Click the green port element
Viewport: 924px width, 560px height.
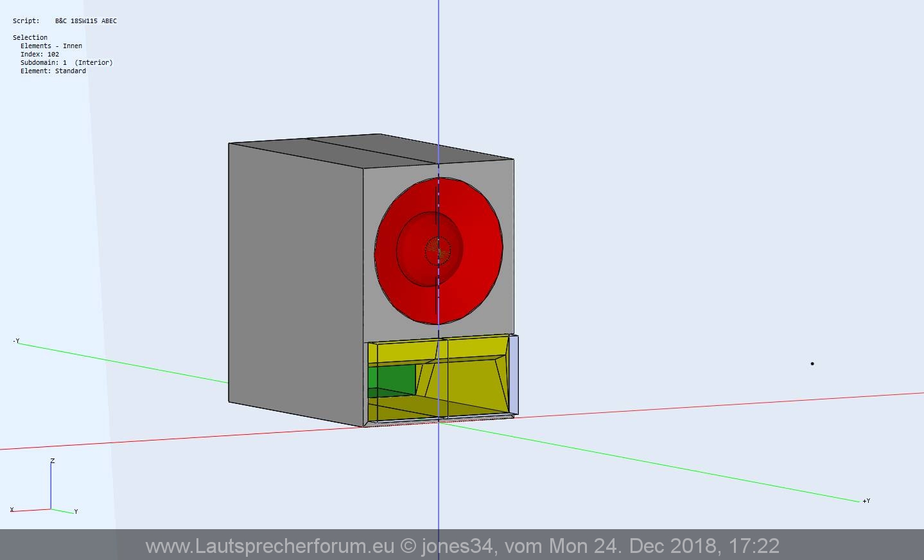392,379
